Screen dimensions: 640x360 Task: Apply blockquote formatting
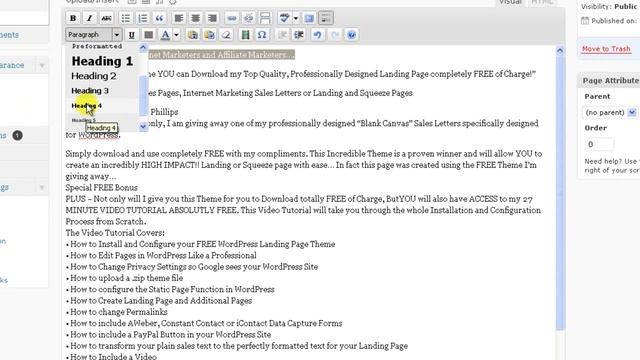coord(159,18)
